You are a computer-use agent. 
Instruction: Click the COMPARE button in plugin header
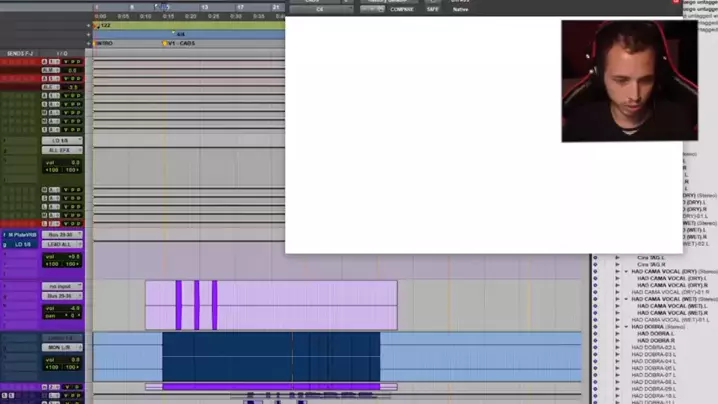click(402, 9)
